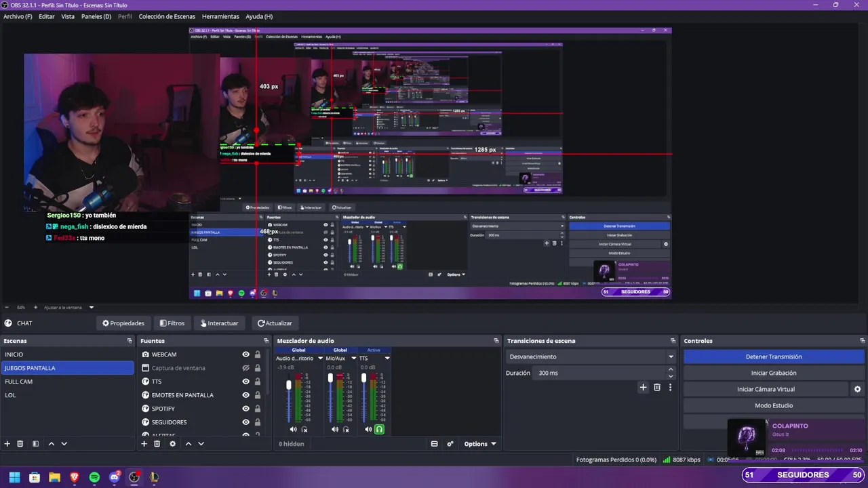Adjust Mic/Aux volume fader

[x=330, y=378]
